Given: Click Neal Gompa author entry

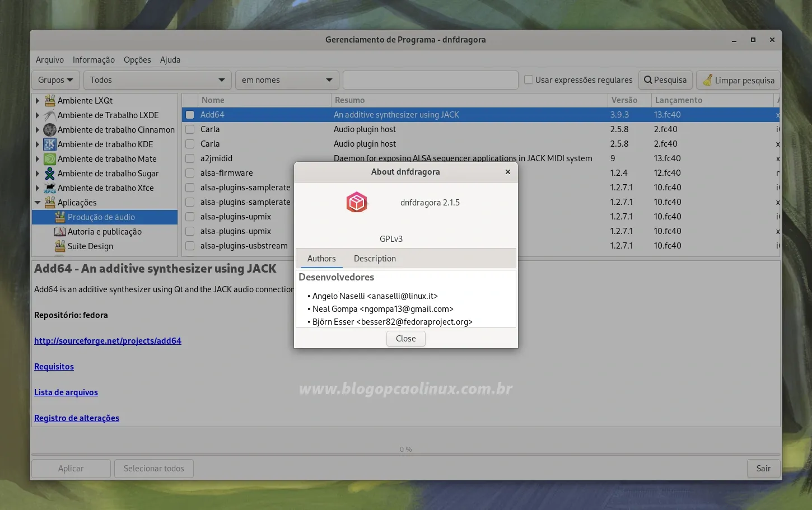Looking at the screenshot, I should (382, 309).
